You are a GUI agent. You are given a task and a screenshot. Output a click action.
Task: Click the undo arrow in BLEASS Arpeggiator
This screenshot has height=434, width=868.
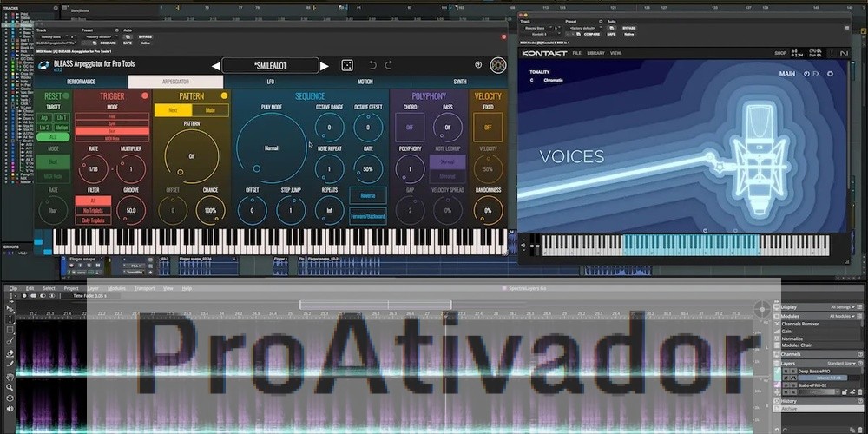pos(372,65)
